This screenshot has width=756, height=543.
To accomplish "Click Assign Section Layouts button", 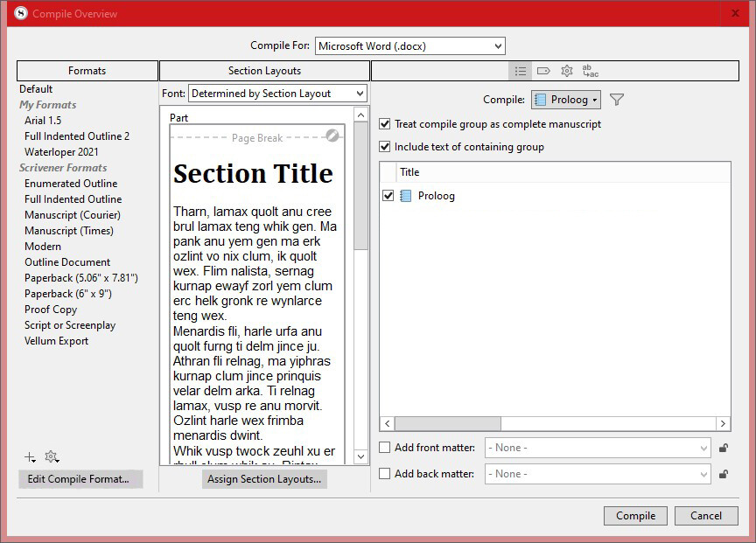I will click(264, 479).
